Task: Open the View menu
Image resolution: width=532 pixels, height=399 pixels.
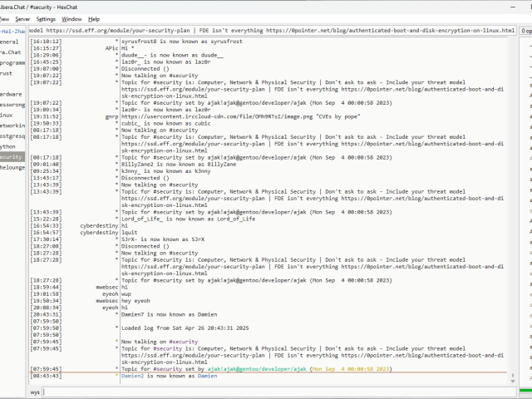Action: click(4, 18)
